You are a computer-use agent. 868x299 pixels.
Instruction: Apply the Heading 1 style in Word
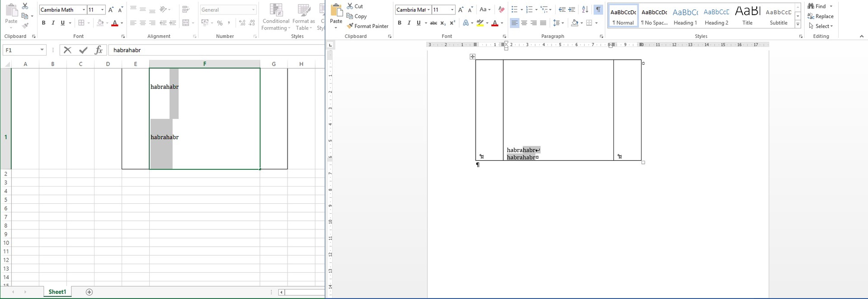click(x=685, y=16)
